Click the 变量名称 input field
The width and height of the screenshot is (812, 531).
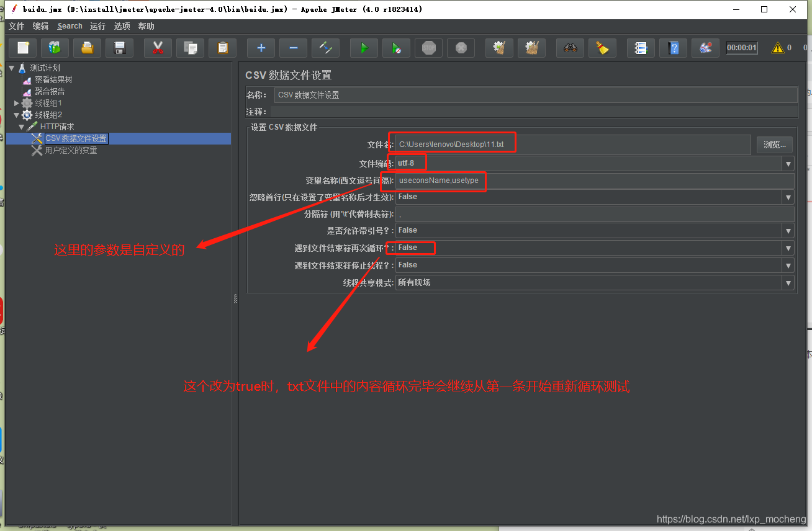click(x=595, y=181)
